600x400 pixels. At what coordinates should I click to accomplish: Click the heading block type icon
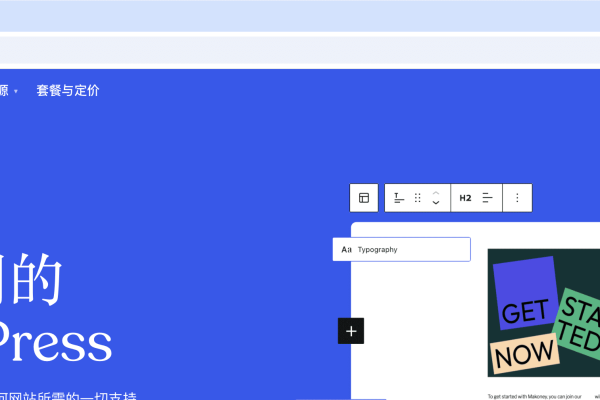pyautogui.click(x=399, y=198)
